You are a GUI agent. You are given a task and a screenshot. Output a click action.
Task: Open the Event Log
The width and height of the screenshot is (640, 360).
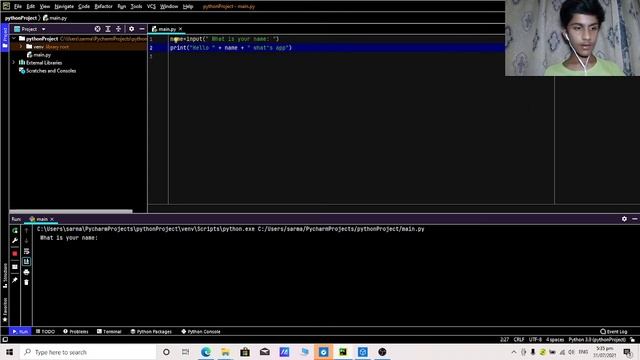coord(613,331)
